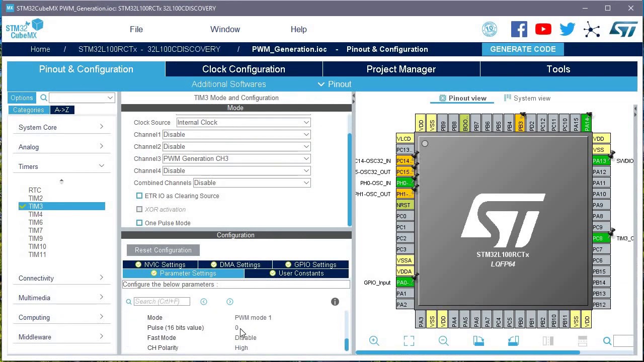Select pin PB3 on the chip

pos(521,124)
